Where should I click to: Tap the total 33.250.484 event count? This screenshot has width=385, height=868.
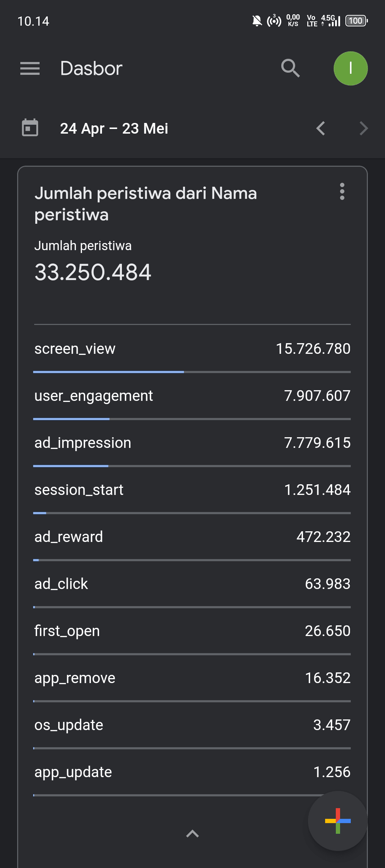pyautogui.click(x=93, y=272)
